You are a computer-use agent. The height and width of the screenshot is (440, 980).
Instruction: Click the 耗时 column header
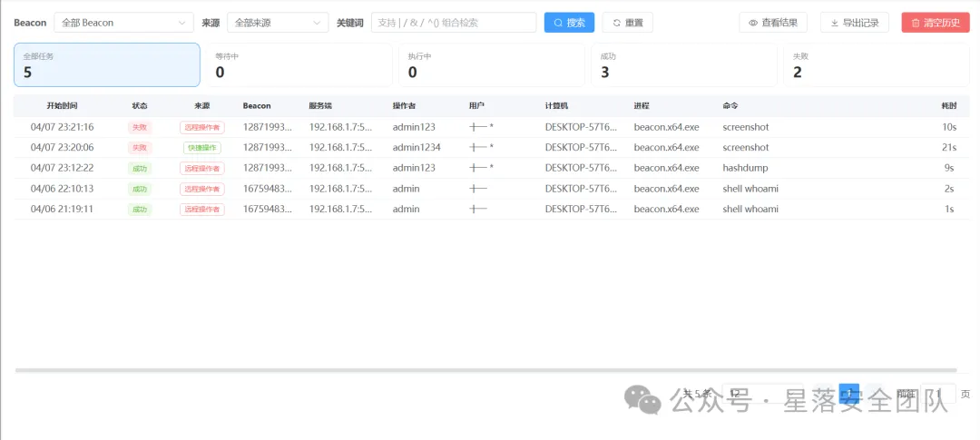coord(949,105)
